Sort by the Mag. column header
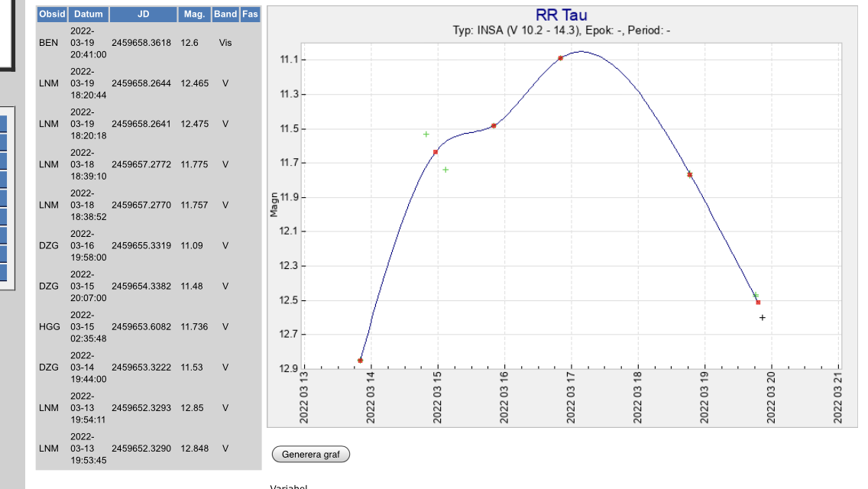Image resolution: width=868 pixels, height=489 pixels. coord(194,15)
